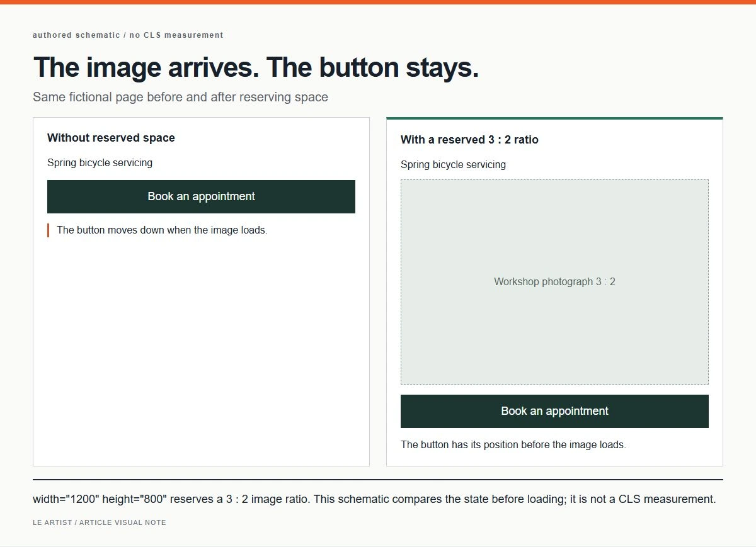Click the 'Without reserved space' card title

click(x=111, y=138)
